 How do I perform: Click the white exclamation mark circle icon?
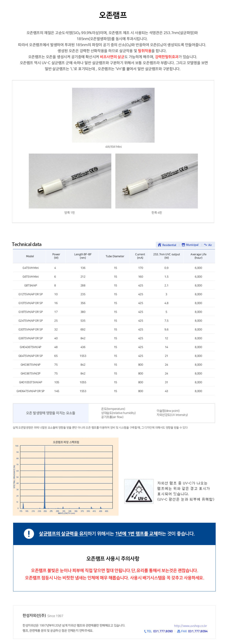click(29, 534)
